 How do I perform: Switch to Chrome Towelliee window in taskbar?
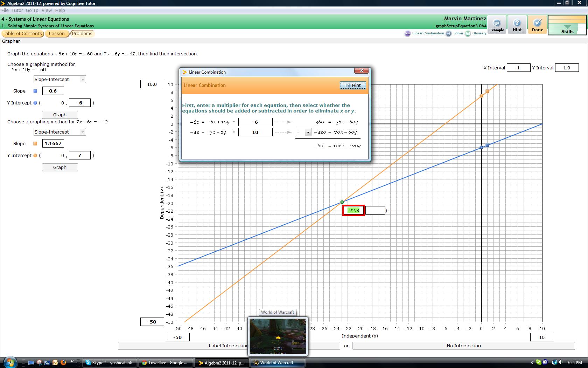click(166, 363)
